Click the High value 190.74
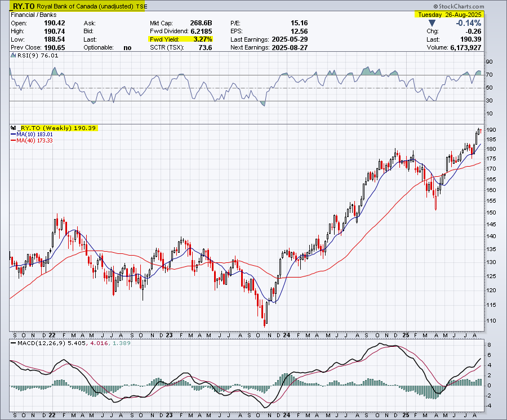Viewport: 507px width, 420px height. (54, 32)
